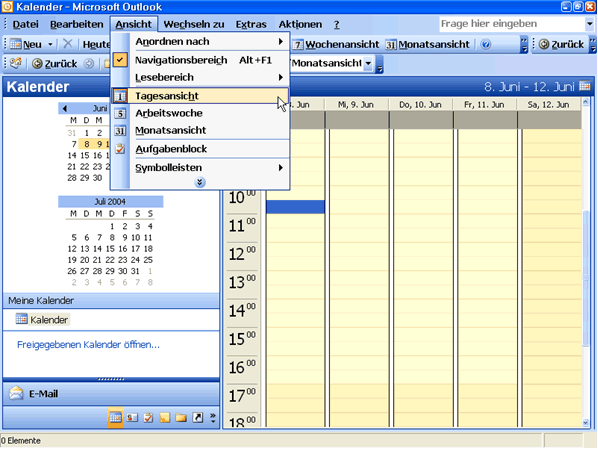
Task: Select June 22 in the date navigator
Action: [x=85, y=167]
